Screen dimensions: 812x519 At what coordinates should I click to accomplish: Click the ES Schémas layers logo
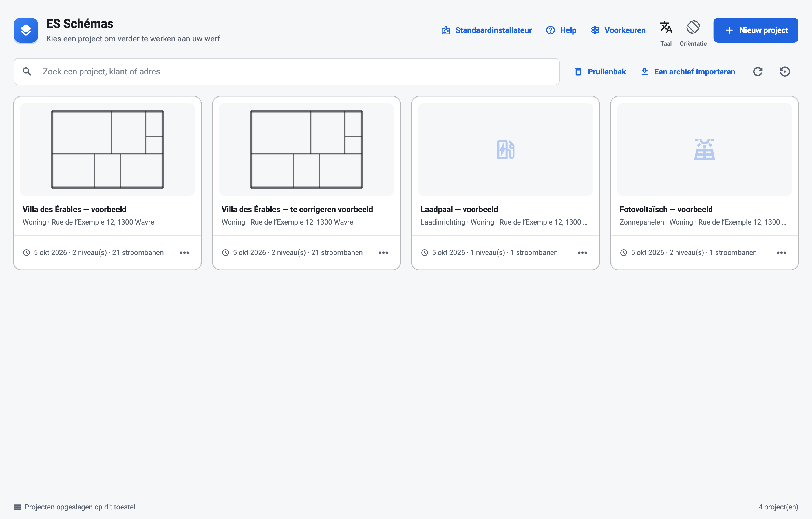pyautogui.click(x=26, y=30)
